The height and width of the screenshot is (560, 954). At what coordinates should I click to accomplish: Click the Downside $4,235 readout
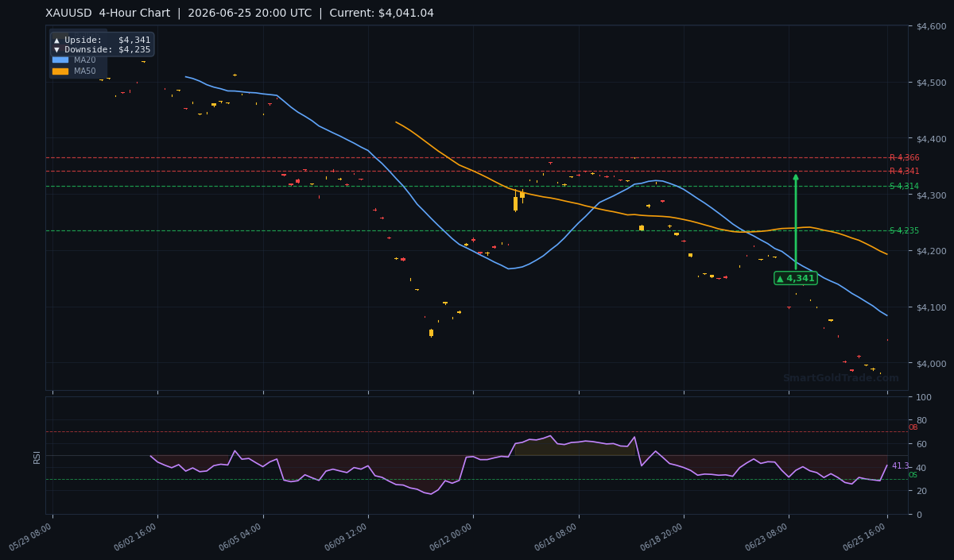[102, 49]
